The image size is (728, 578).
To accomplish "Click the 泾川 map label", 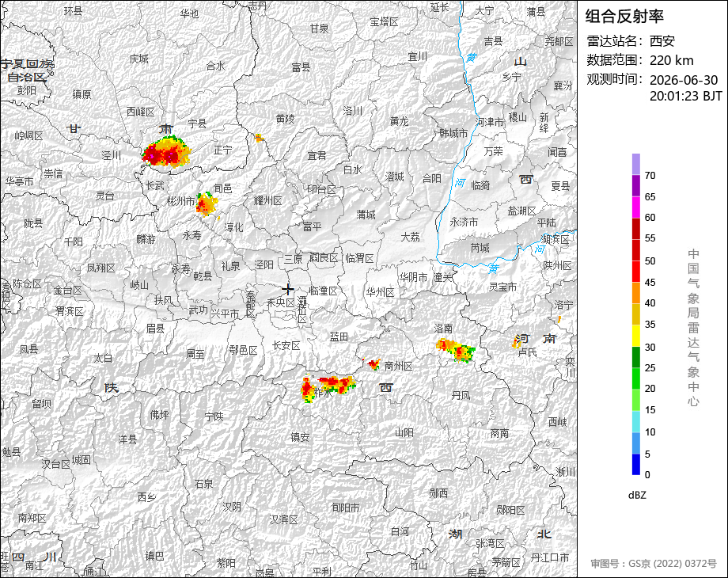I will [x=112, y=155].
